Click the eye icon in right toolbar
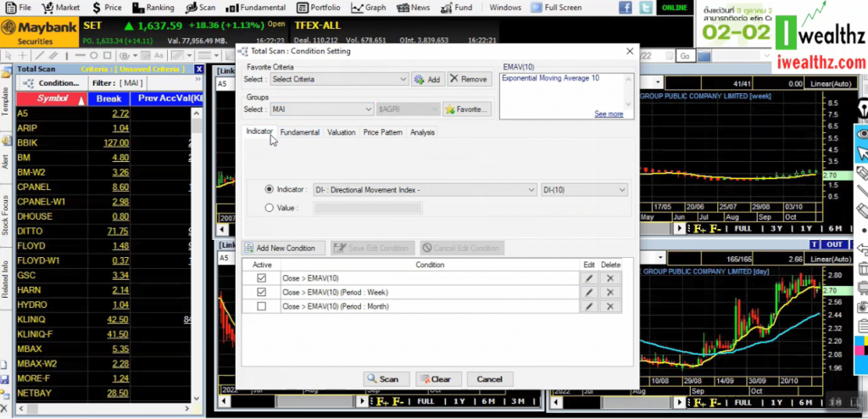Viewport: 868px width, 419px height. [862, 133]
